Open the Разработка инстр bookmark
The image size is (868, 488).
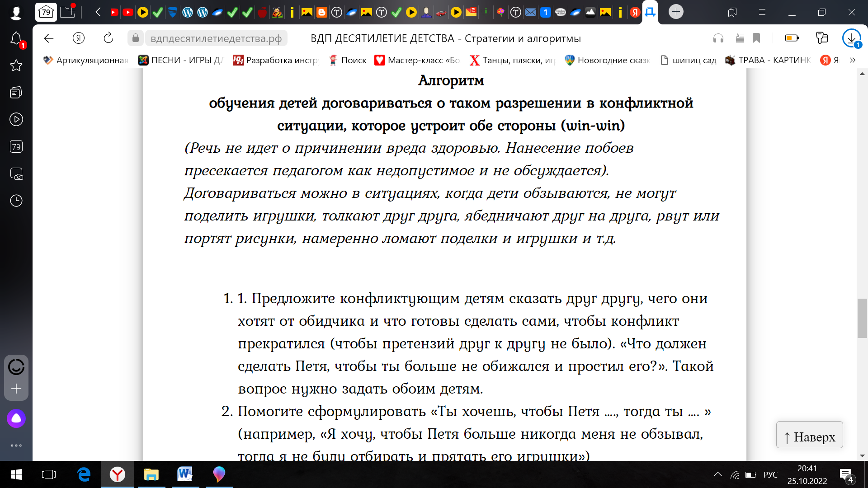276,60
